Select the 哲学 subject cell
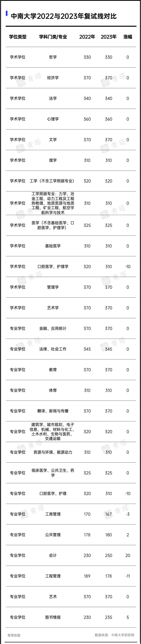Image resolution: width=141 pixels, height=644 pixels. (53, 57)
